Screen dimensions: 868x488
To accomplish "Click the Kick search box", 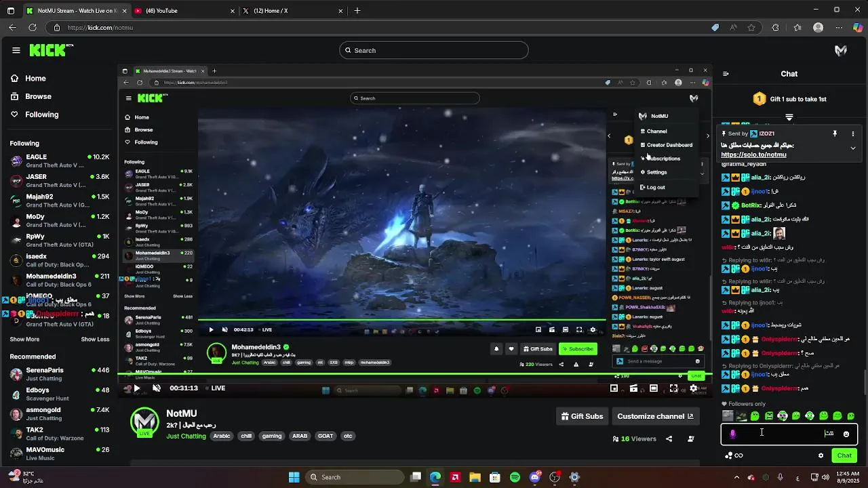I will [434, 50].
